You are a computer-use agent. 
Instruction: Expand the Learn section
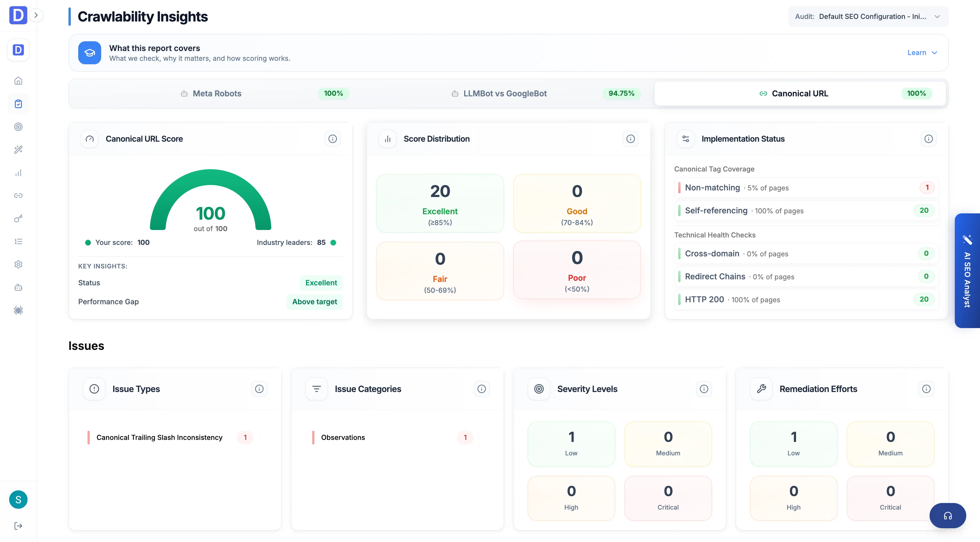[922, 52]
